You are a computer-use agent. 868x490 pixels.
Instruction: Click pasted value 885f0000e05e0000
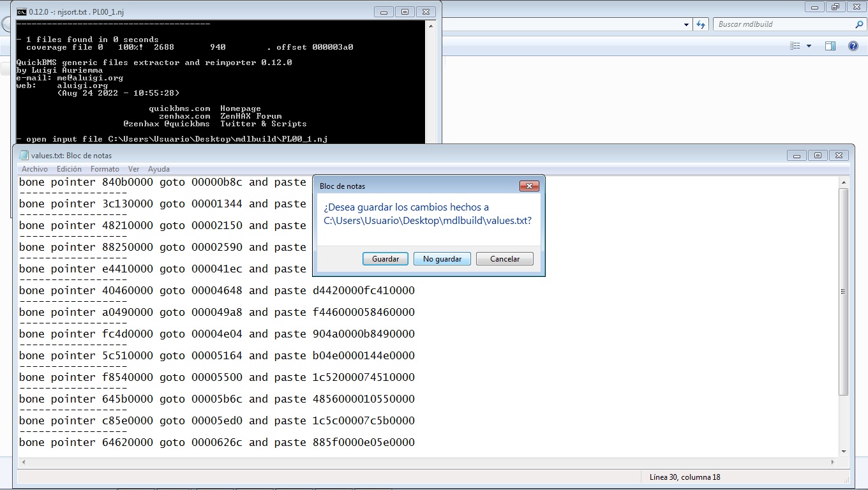pyautogui.click(x=364, y=443)
